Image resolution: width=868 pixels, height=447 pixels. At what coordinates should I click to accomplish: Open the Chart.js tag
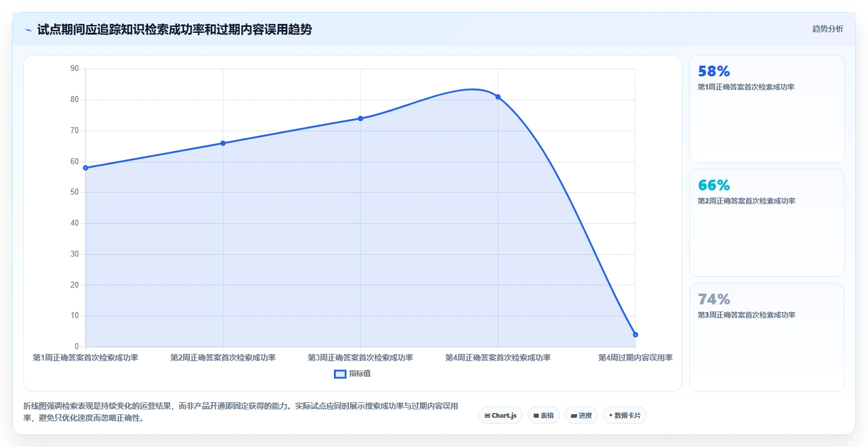pyautogui.click(x=501, y=415)
